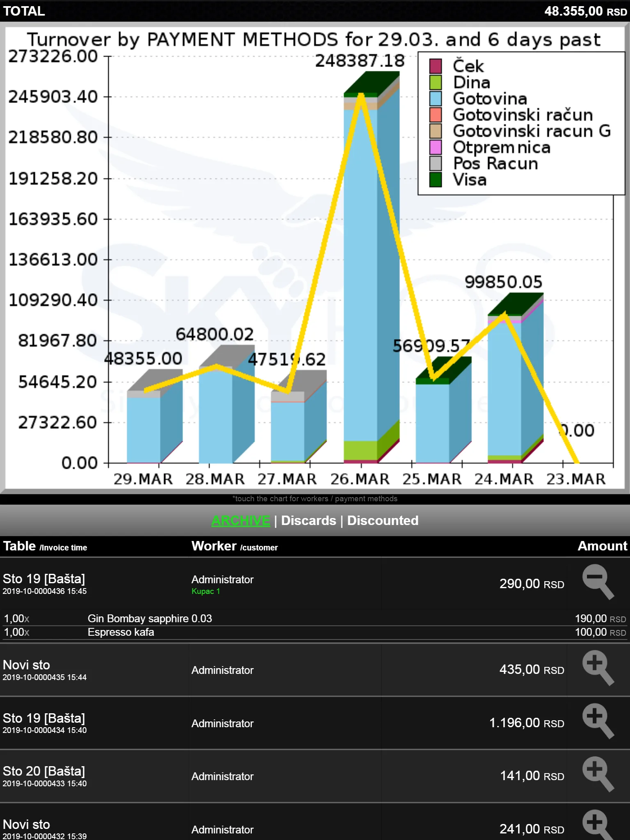Select the Espresso kafa item line
Image resolution: width=630 pixels, height=840 pixels.
315,632
